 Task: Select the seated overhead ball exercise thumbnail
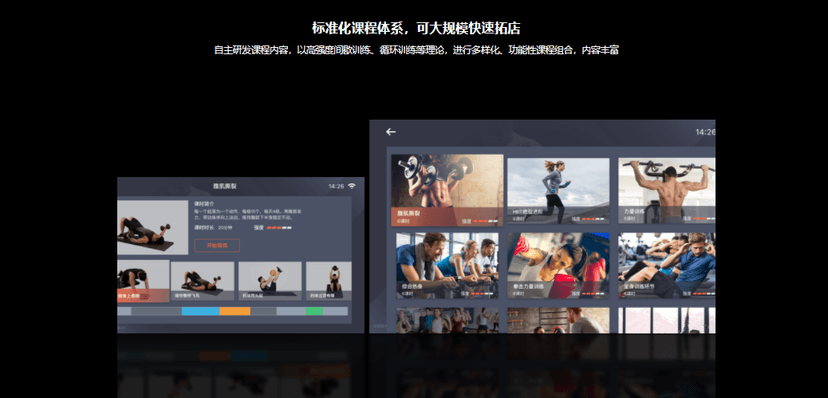tap(328, 281)
